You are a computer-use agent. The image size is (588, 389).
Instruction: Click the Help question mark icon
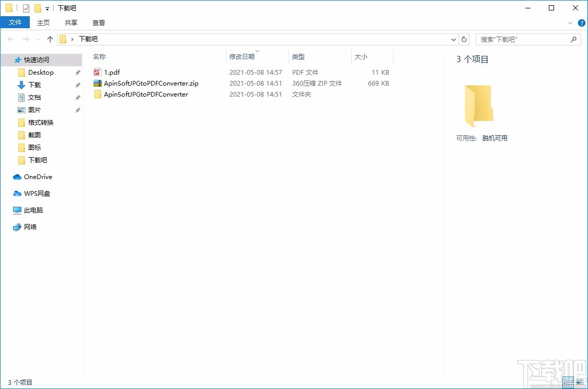(581, 22)
